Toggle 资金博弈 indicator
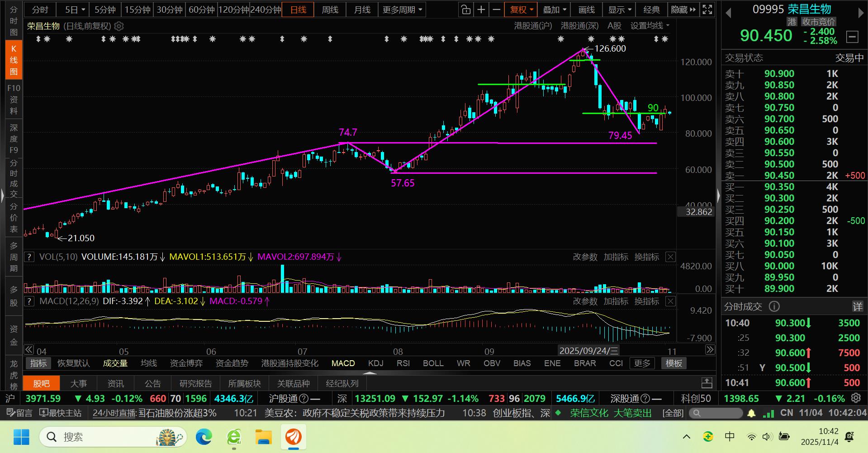This screenshot has width=868, height=453. point(186,363)
